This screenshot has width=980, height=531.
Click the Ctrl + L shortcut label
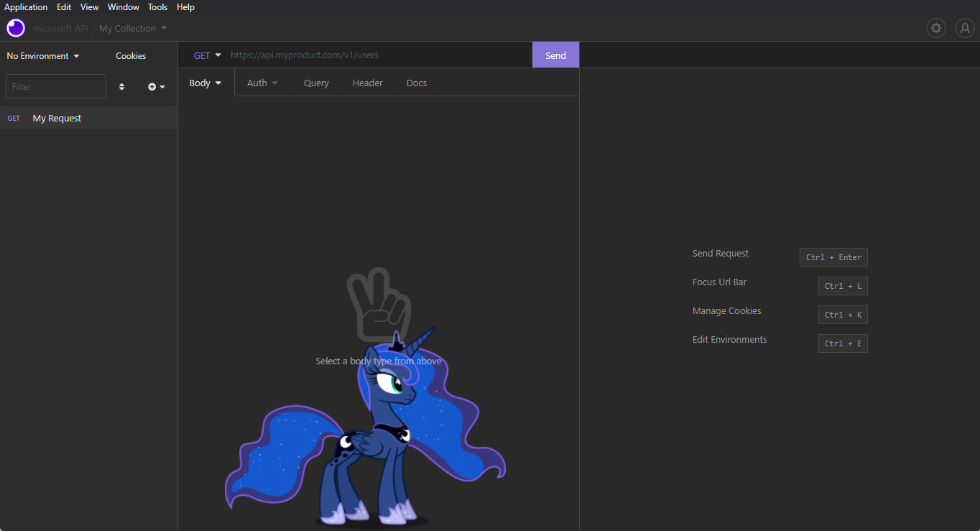(843, 286)
